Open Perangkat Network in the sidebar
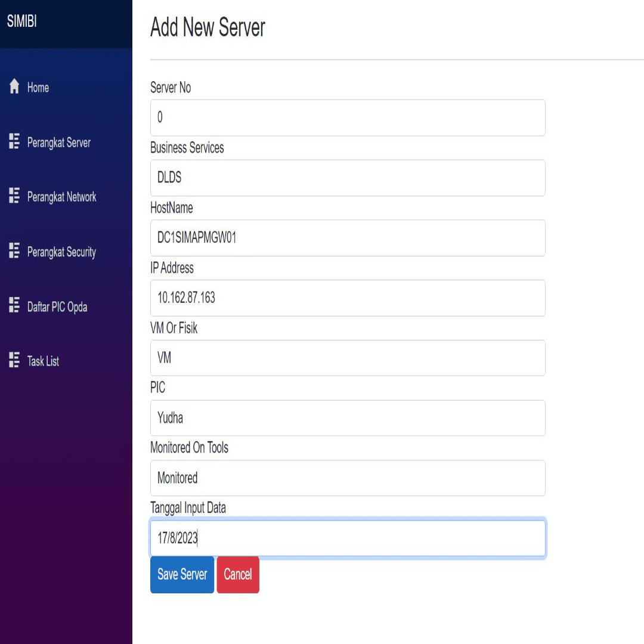644x644 pixels. tap(61, 197)
